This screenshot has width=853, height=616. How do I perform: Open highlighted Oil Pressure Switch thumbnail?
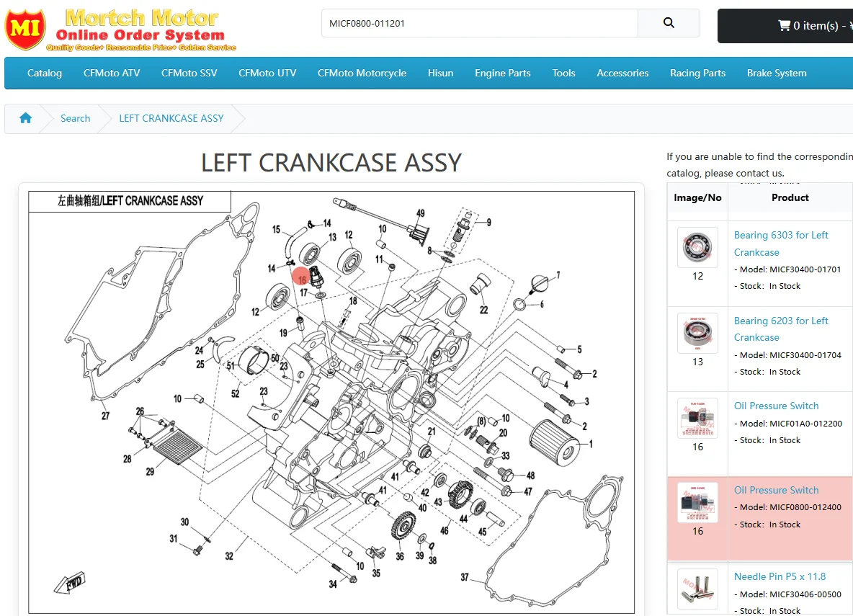click(697, 502)
